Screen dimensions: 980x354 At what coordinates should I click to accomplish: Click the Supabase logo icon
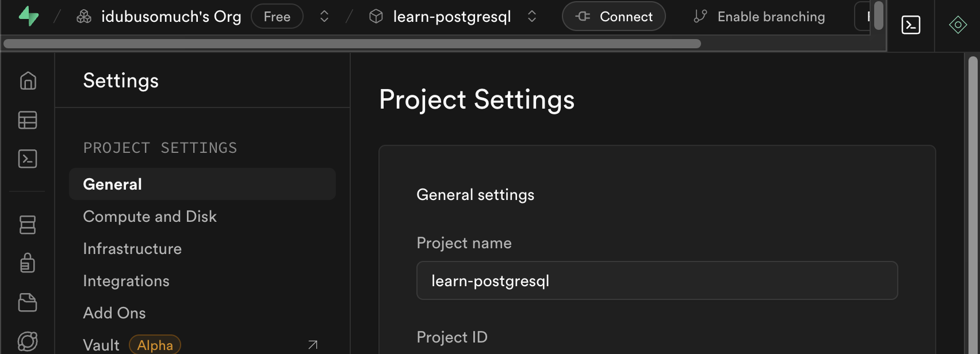(28, 17)
